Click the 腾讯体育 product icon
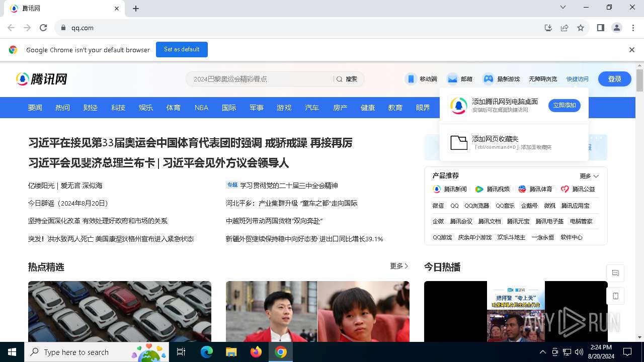 (x=522, y=189)
